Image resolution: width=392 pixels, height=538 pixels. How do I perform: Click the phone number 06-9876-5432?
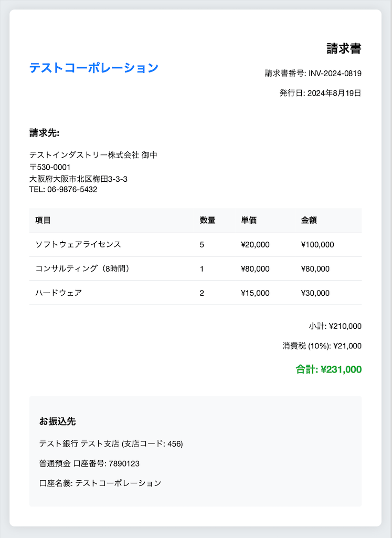[72, 189]
